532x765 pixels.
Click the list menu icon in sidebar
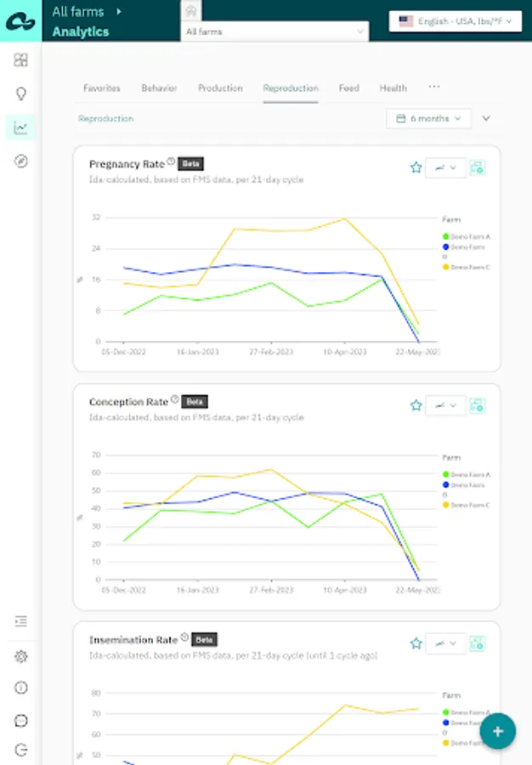21,621
